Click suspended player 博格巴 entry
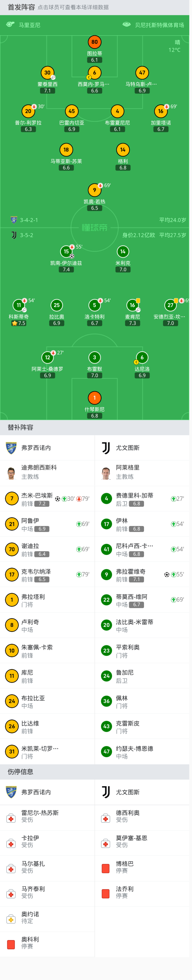The height and width of the screenshot is (980, 192). (142, 868)
